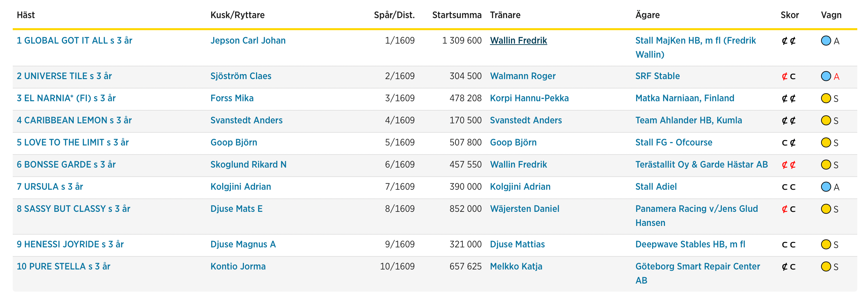Click yellow sulky icon for Pure Stella

pos(826,266)
